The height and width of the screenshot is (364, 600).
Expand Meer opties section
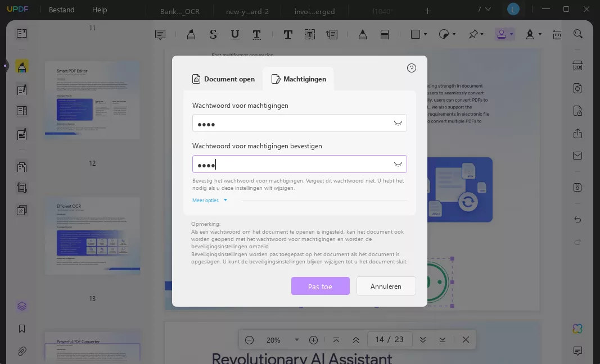210,201
